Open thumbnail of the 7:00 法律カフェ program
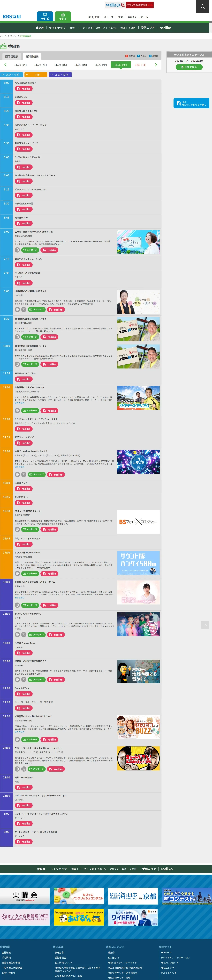Image resolution: width=212 pixels, height=980 pixels. (138, 242)
